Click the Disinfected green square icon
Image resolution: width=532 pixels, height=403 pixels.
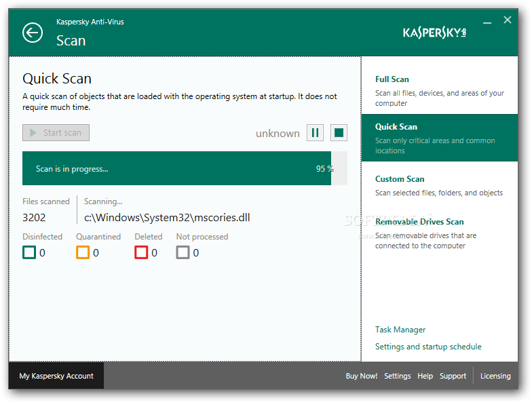[x=29, y=252]
